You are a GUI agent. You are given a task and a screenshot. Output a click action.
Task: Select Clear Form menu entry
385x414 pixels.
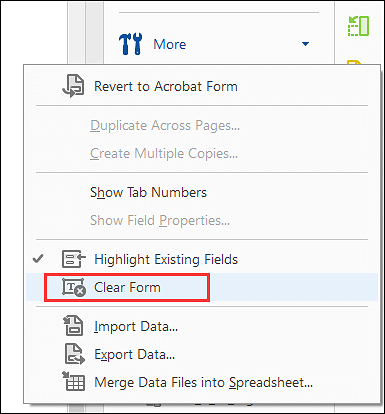[127, 287]
